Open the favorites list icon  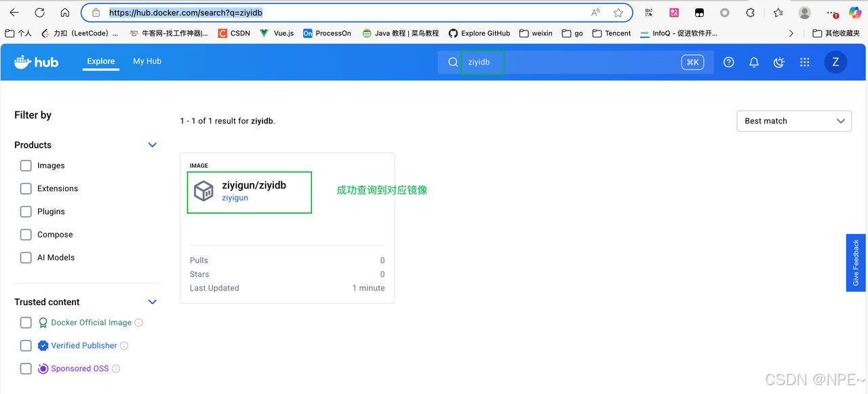tap(778, 12)
